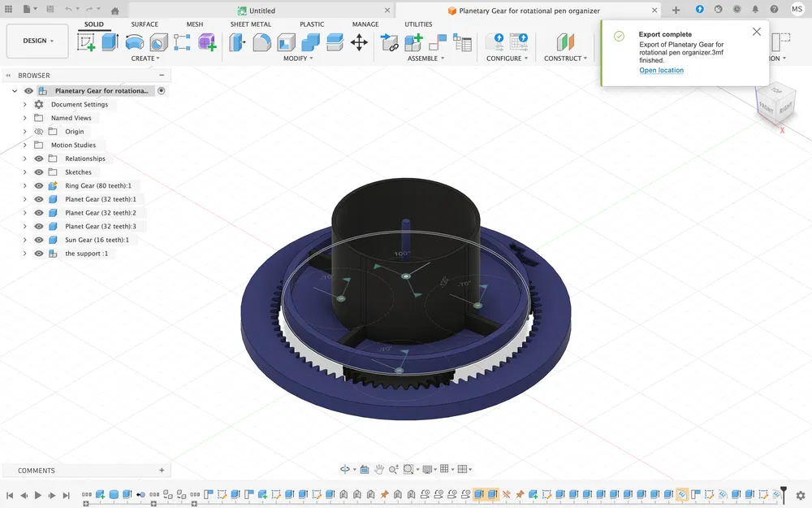Open the notifications bell
The height and width of the screenshot is (508, 812).
click(x=755, y=9)
